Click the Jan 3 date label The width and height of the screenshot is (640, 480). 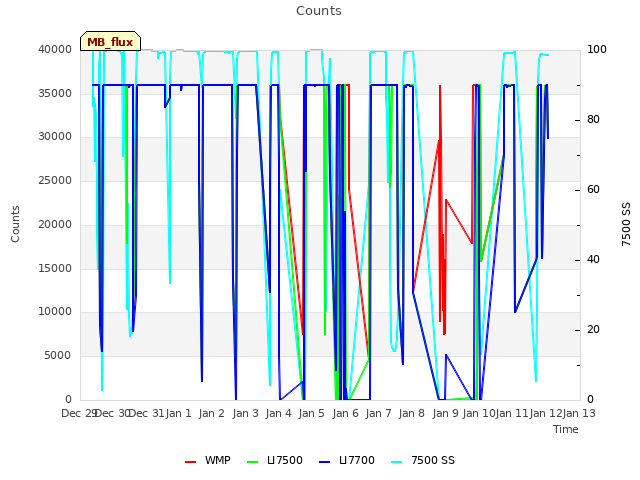click(246, 413)
